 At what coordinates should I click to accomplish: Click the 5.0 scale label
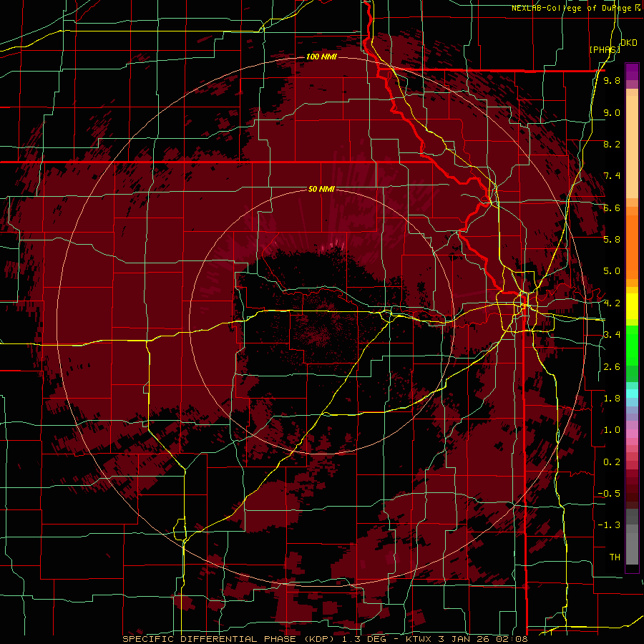612,271
